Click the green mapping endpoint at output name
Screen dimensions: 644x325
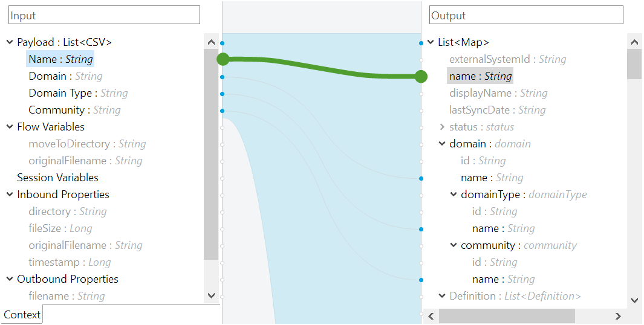[x=421, y=76]
